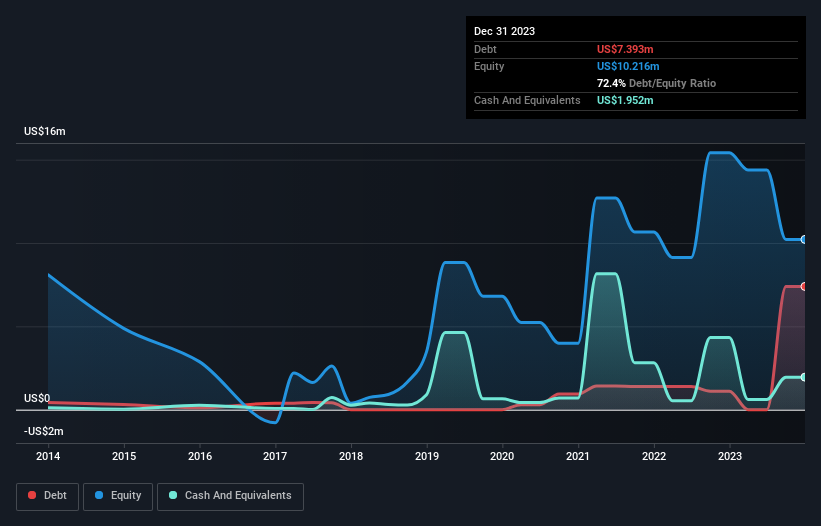821x526 pixels.
Task: Toggle Cash And Equivalents legend button
Action: 230,496
